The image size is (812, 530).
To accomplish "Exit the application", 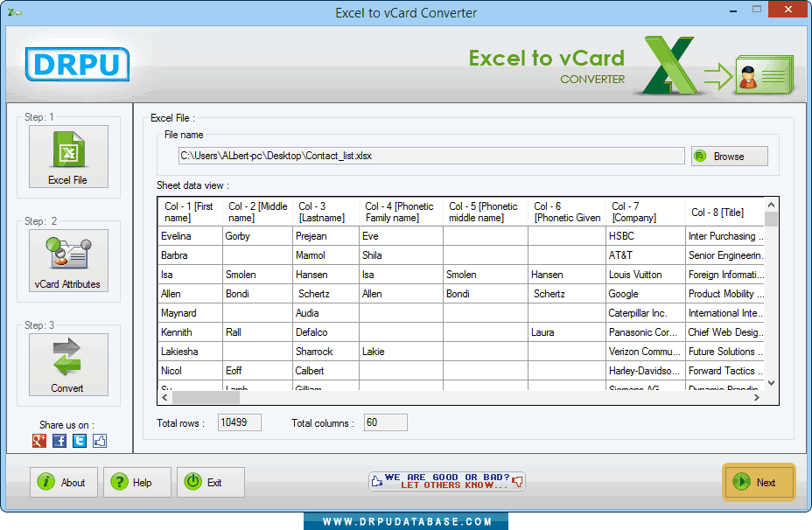I will coord(211,482).
